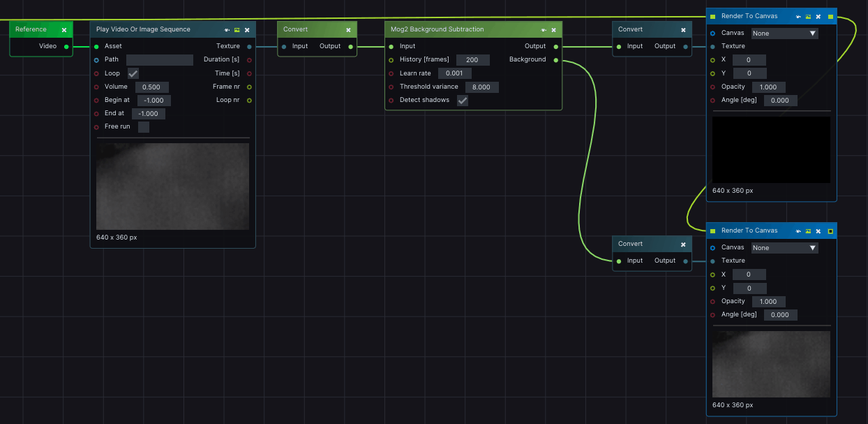
Task: Open Canvas dropdown in upper Render To Canvas
Action: coord(784,34)
